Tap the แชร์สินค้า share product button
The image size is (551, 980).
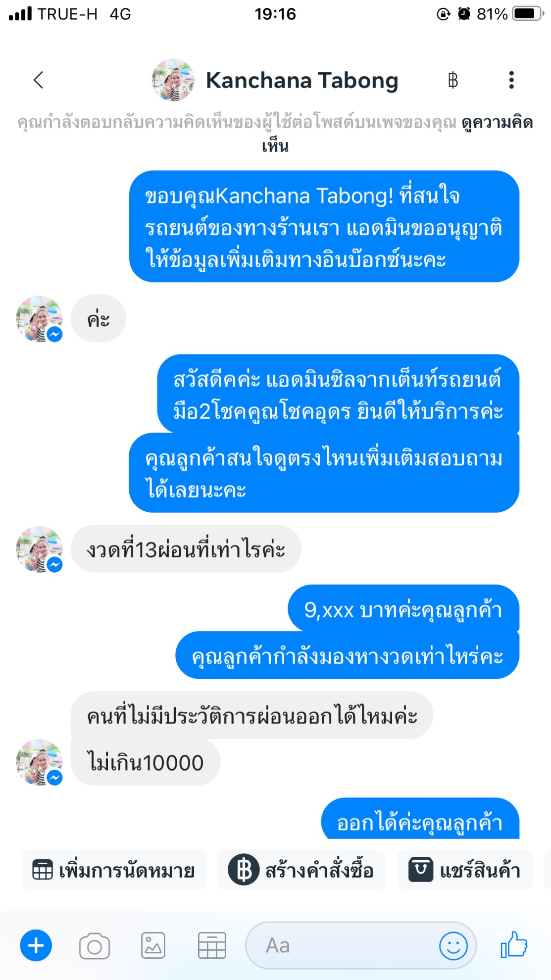[x=465, y=870]
